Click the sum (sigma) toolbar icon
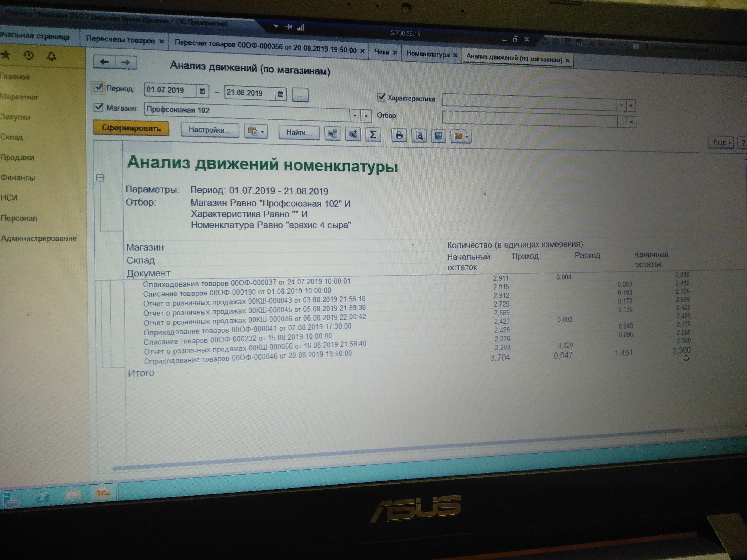The width and height of the screenshot is (747, 560). coord(373,135)
